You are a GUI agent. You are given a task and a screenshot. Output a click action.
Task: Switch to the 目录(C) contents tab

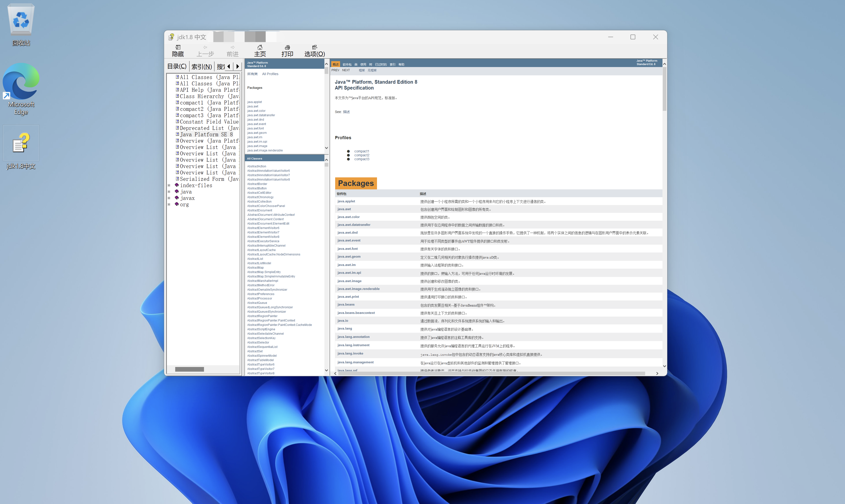tap(177, 66)
